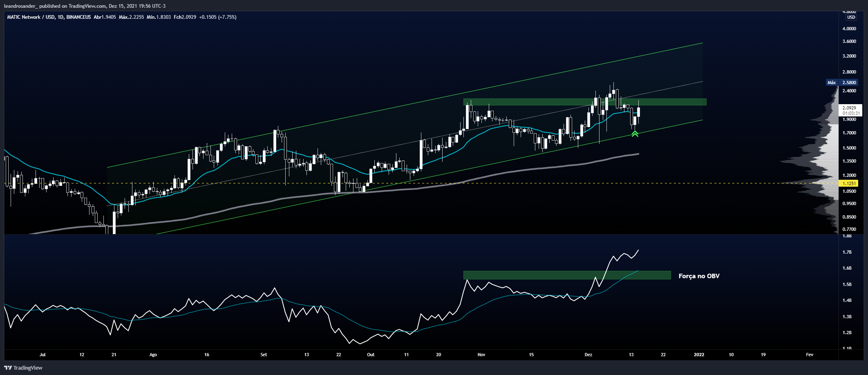Click the Máx 2.5800 price marker
The height and width of the screenshot is (375, 868).
(x=843, y=83)
